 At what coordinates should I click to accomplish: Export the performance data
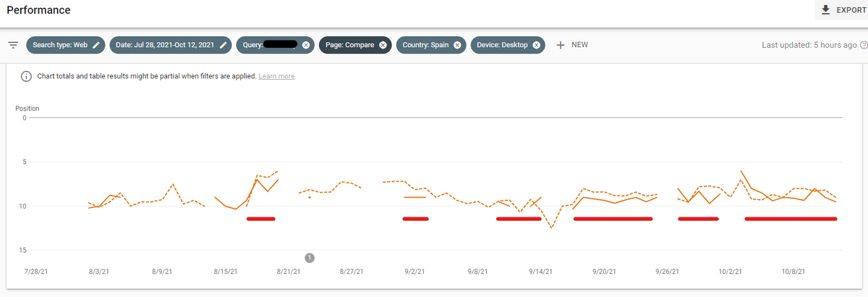pos(844,10)
